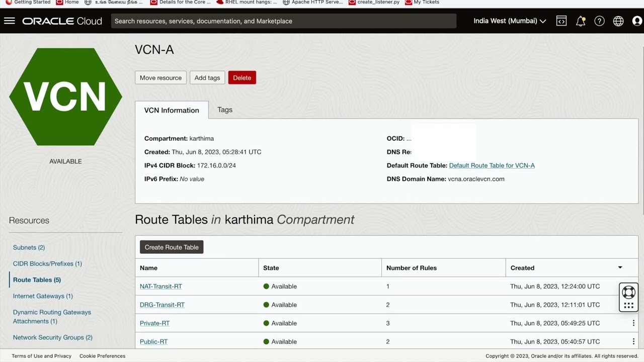Image resolution: width=644 pixels, height=362 pixels.
Task: Open Dynamic Routing Gateways Attachments (1)
Action: (x=52, y=317)
